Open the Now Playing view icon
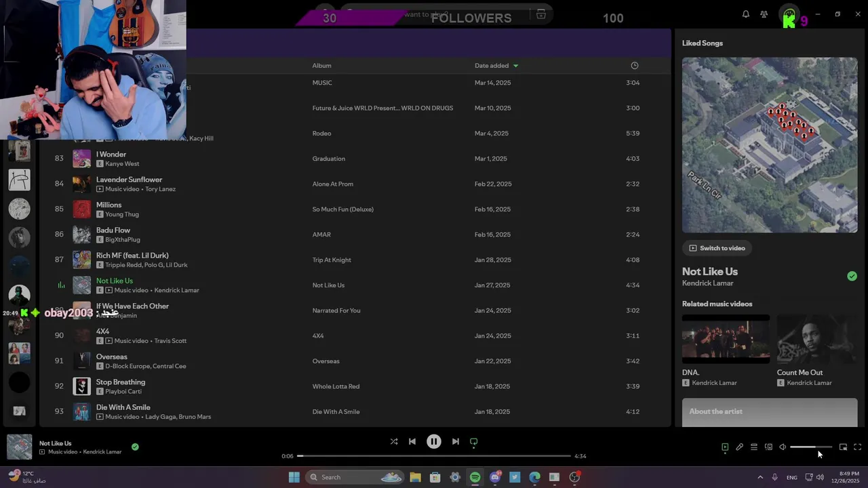This screenshot has width=868, height=488. click(725, 447)
